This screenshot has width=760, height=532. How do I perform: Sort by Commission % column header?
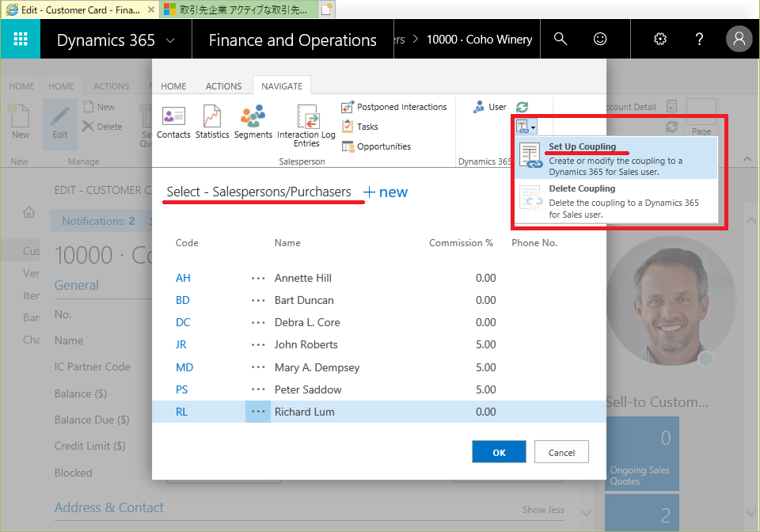461,243
